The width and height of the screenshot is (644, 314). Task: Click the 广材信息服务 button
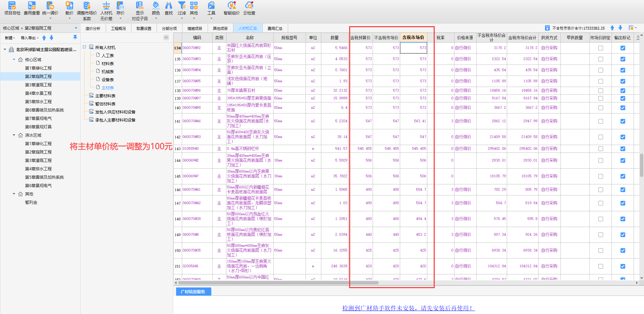tap(193, 292)
